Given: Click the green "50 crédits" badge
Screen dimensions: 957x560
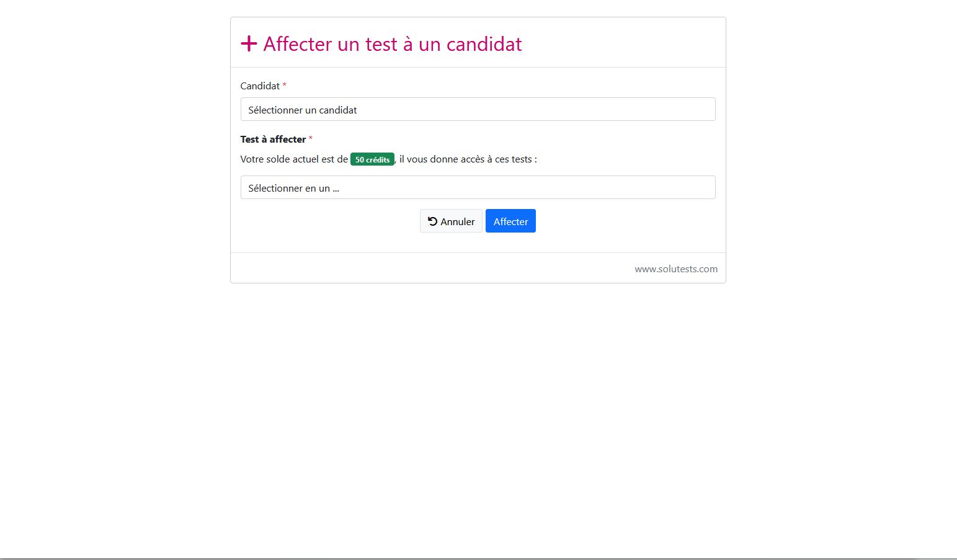Looking at the screenshot, I should pyautogui.click(x=372, y=159).
